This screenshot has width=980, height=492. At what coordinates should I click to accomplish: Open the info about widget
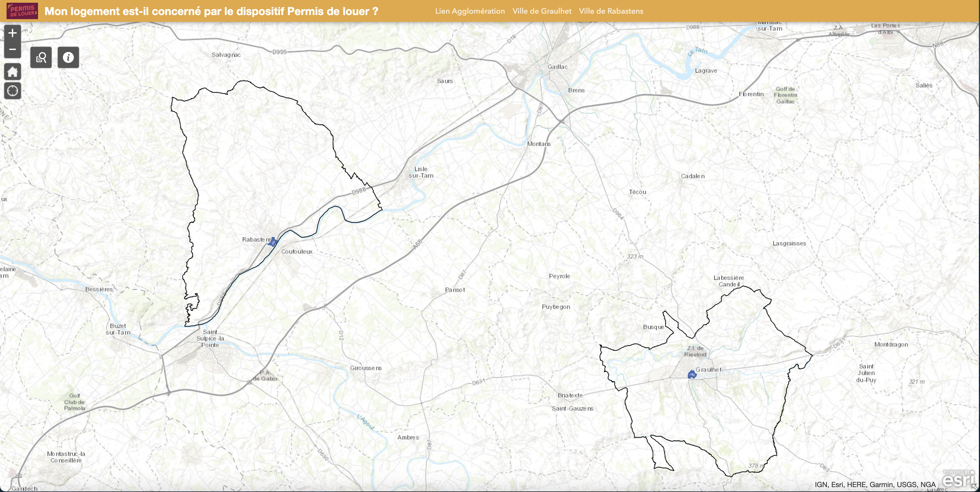(x=68, y=57)
